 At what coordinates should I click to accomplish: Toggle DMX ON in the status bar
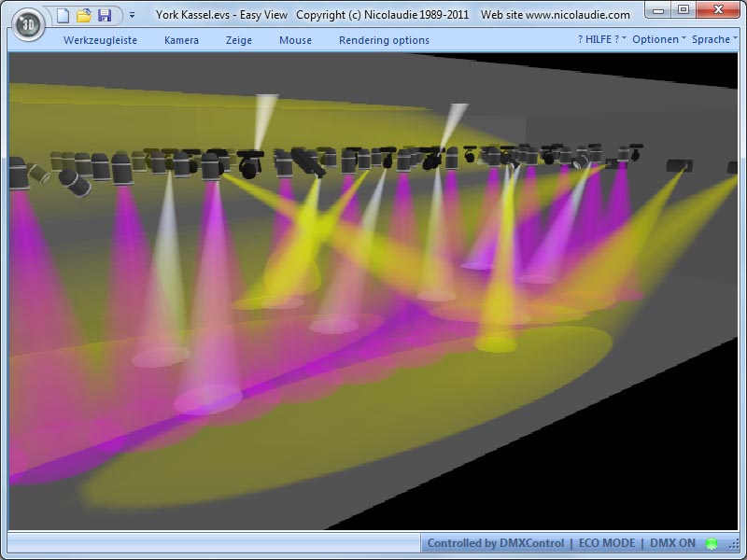coord(672,543)
